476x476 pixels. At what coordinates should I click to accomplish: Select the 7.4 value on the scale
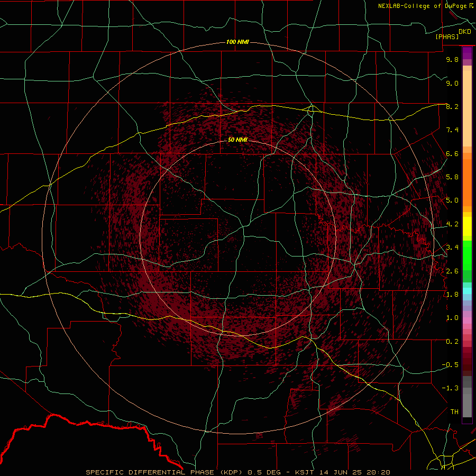pos(452,130)
